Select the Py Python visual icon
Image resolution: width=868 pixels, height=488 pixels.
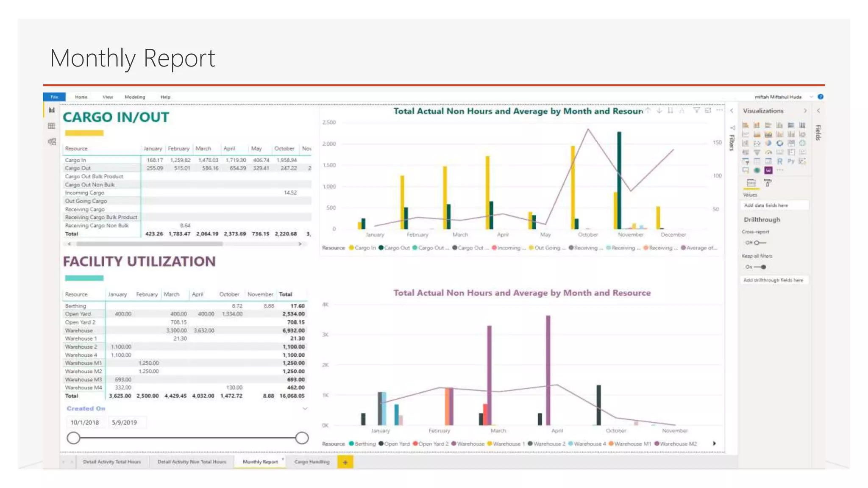pos(791,161)
